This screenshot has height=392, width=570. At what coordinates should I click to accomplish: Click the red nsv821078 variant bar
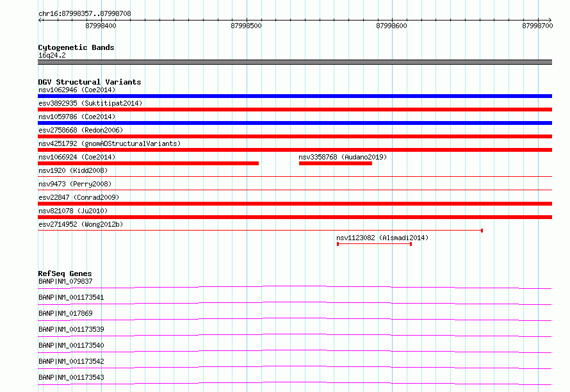tap(295, 217)
